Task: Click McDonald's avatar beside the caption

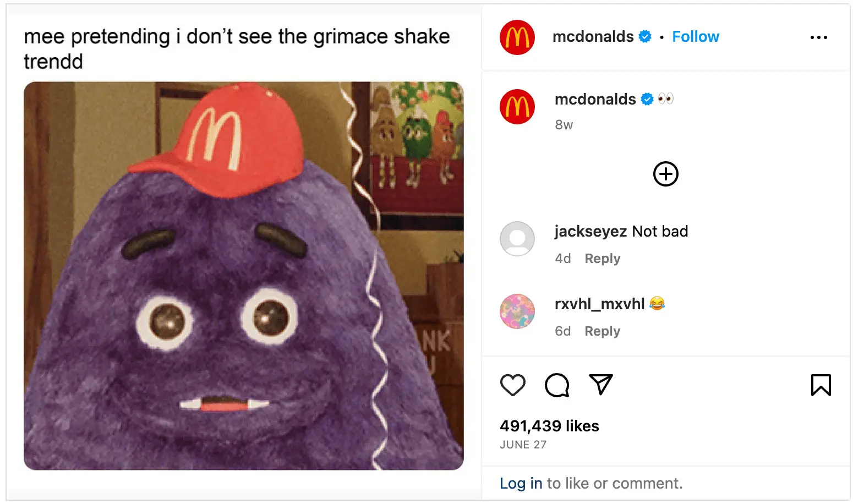Action: click(517, 107)
